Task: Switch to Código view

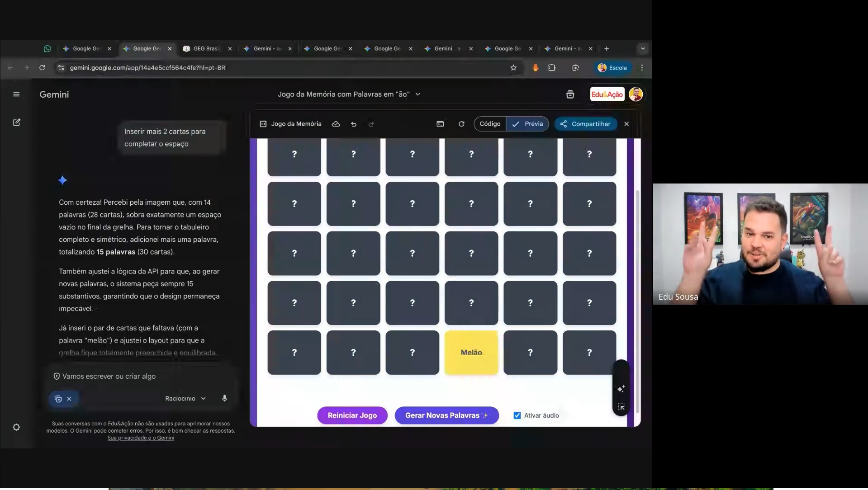Action: pyautogui.click(x=490, y=124)
